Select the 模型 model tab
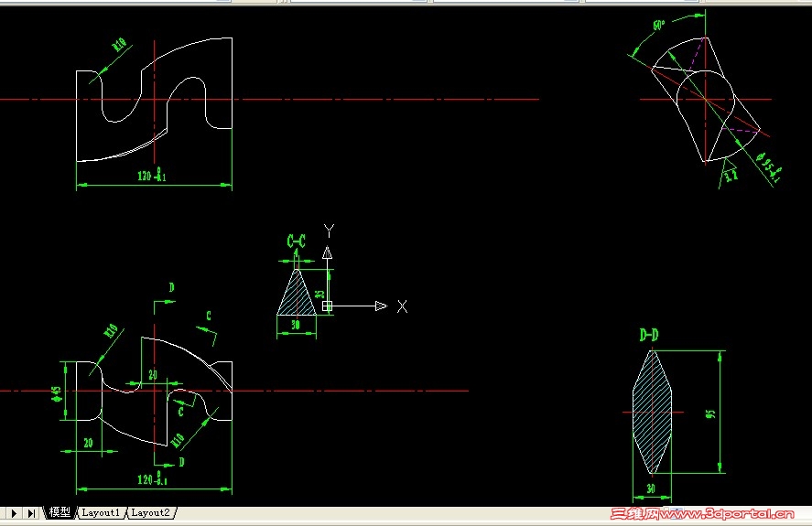 (59, 512)
